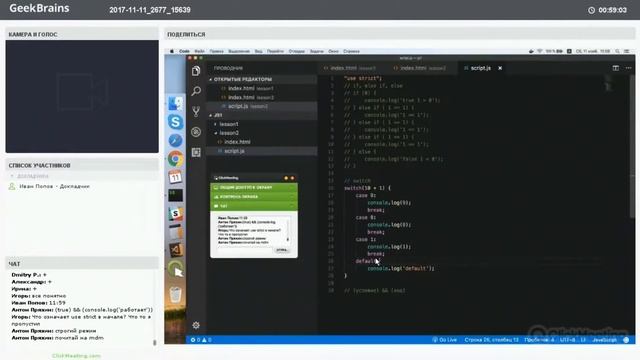Open Slack from the Dock
Viewport: 640px width, 360px height.
point(176,213)
